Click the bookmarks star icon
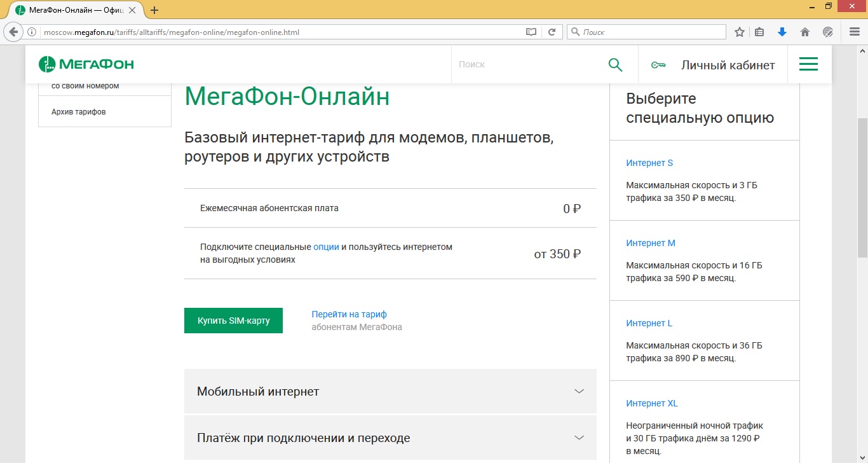The image size is (868, 463). coord(739,31)
